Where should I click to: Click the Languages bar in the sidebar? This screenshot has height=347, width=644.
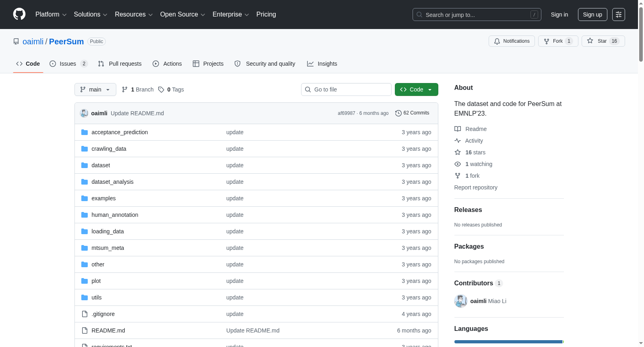(509, 342)
